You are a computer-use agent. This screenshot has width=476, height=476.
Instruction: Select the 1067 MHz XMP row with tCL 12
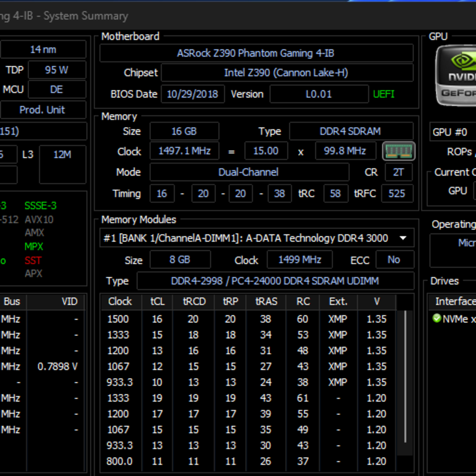[x=248, y=366]
